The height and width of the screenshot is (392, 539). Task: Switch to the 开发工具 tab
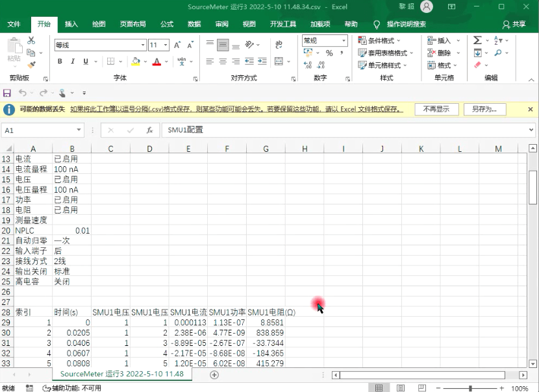[x=283, y=24]
